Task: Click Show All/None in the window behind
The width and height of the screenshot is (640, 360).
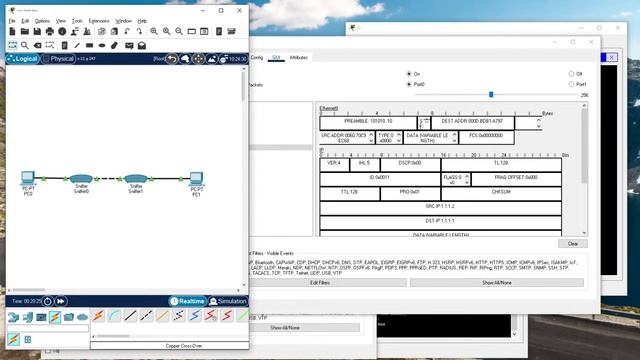Action: point(284,328)
